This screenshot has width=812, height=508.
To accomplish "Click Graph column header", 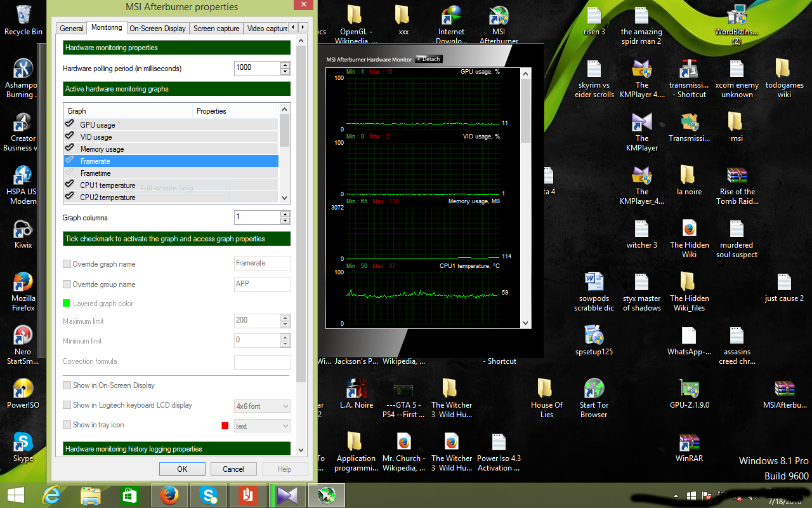I will (x=128, y=111).
